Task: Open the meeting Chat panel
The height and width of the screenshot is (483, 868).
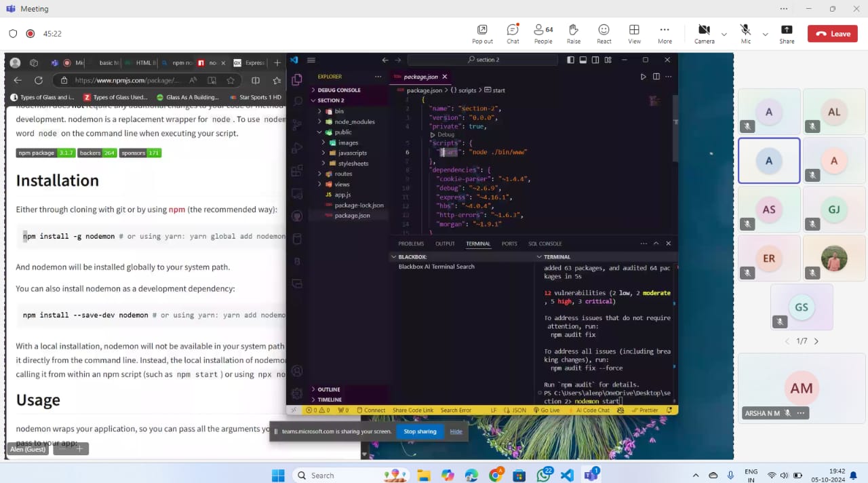Action: [x=513, y=34]
